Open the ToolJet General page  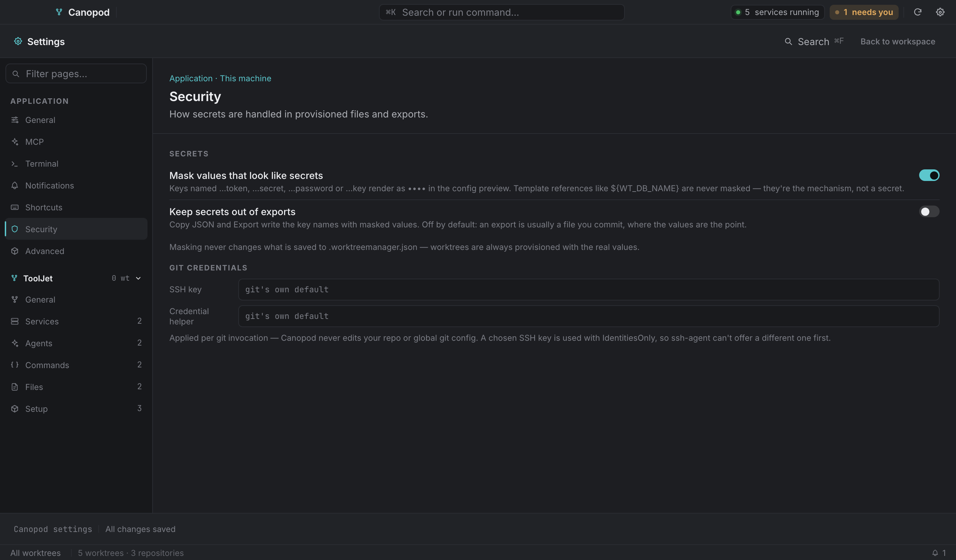76,299
